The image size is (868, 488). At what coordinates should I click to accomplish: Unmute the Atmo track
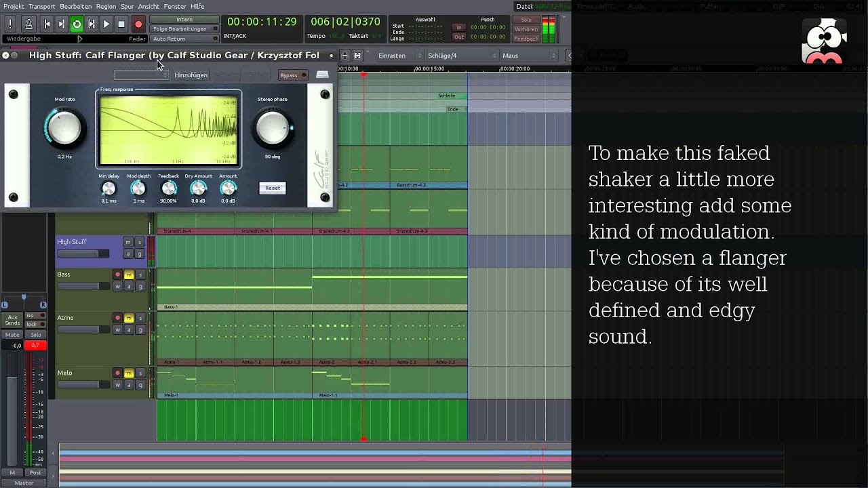[x=129, y=318]
